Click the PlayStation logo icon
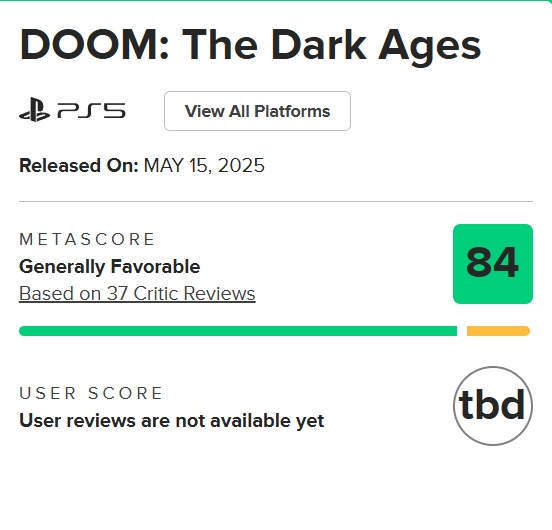Viewport: 552px width, 530px height. (34, 110)
